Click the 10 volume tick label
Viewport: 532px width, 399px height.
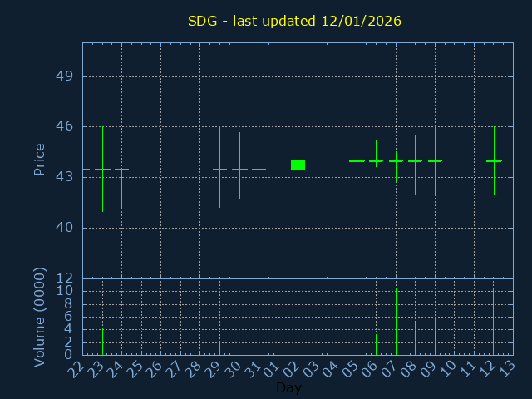pyautogui.click(x=64, y=291)
